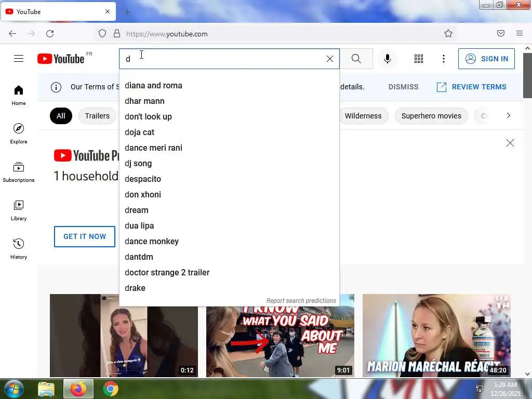This screenshot has height=399, width=532.
Task: Close the YouTube Premium promo banner
Action: pyautogui.click(x=510, y=143)
